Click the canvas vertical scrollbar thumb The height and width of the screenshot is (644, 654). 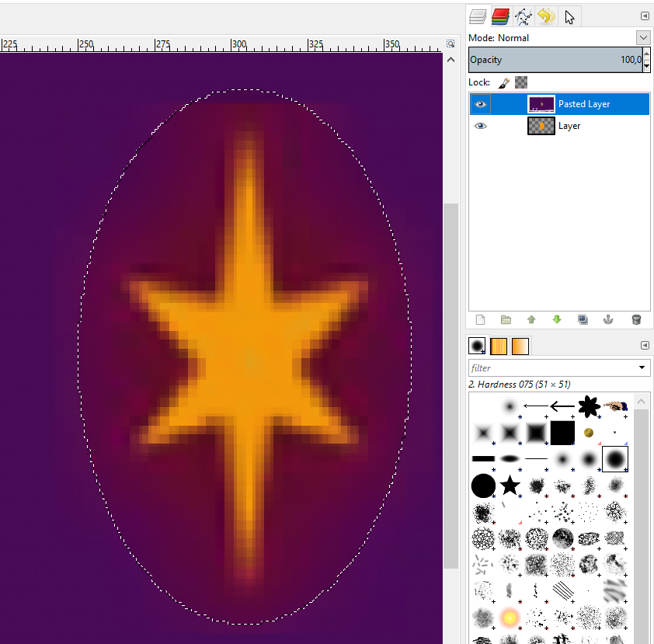click(450, 386)
